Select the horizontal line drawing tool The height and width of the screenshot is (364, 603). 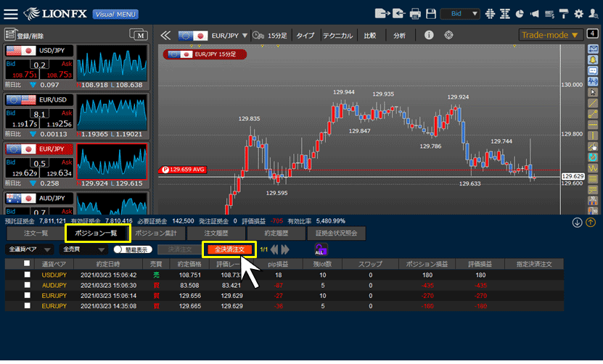pos(593,125)
